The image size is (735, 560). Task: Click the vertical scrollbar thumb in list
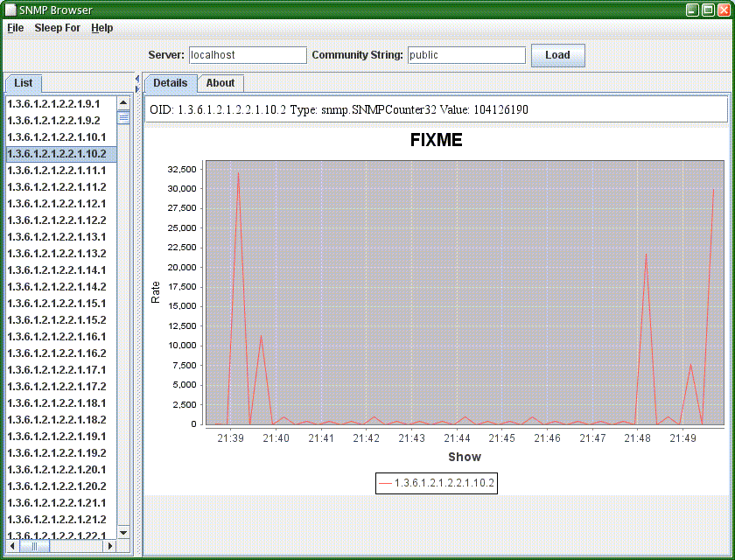click(123, 117)
